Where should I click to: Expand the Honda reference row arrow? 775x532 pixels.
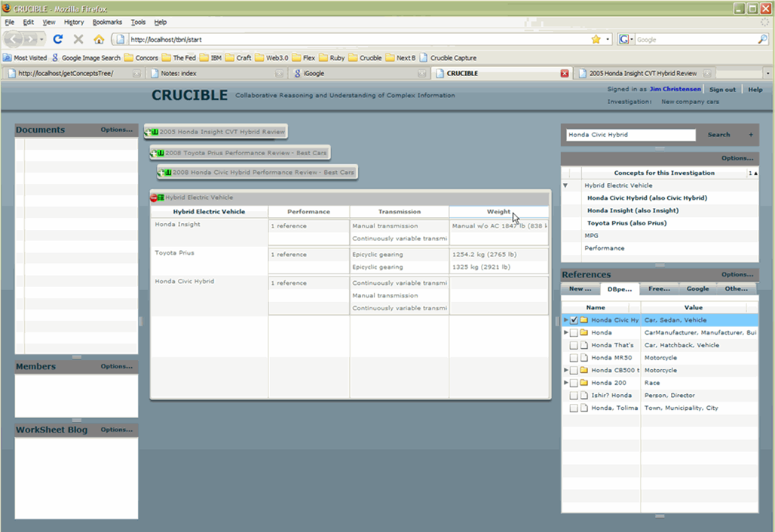(566, 332)
